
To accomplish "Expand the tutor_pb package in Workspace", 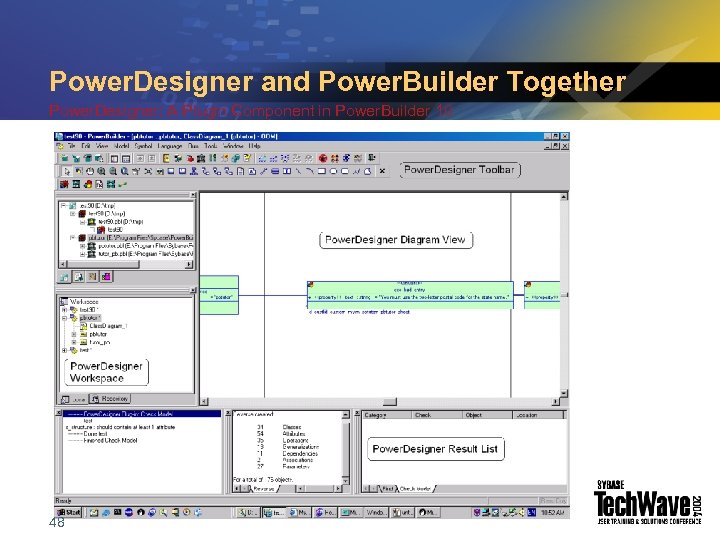I will [74, 342].
